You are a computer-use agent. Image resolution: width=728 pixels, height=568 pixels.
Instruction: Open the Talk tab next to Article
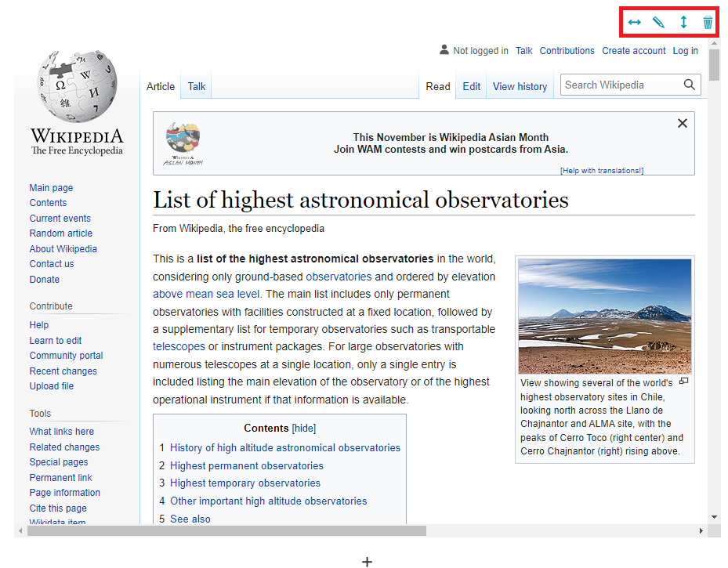(197, 86)
